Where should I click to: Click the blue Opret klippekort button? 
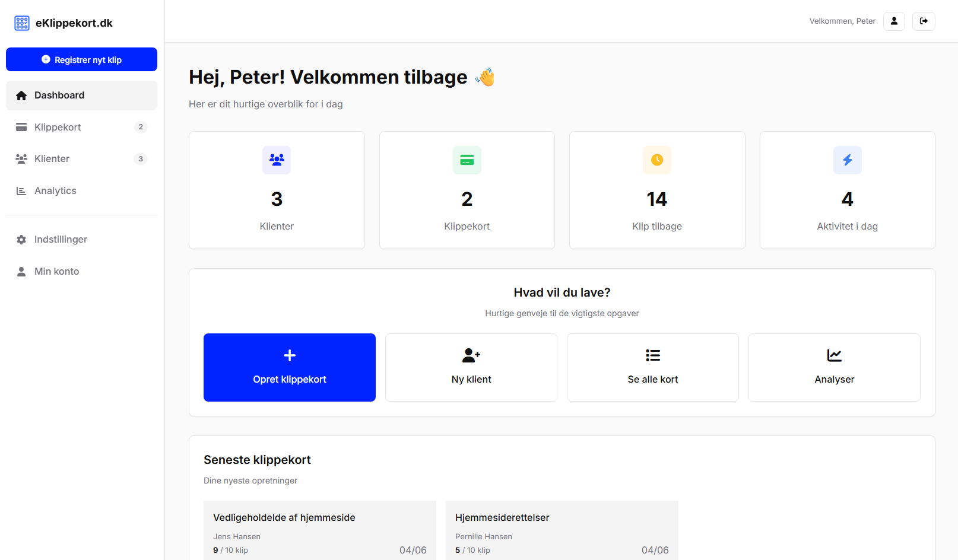click(289, 368)
